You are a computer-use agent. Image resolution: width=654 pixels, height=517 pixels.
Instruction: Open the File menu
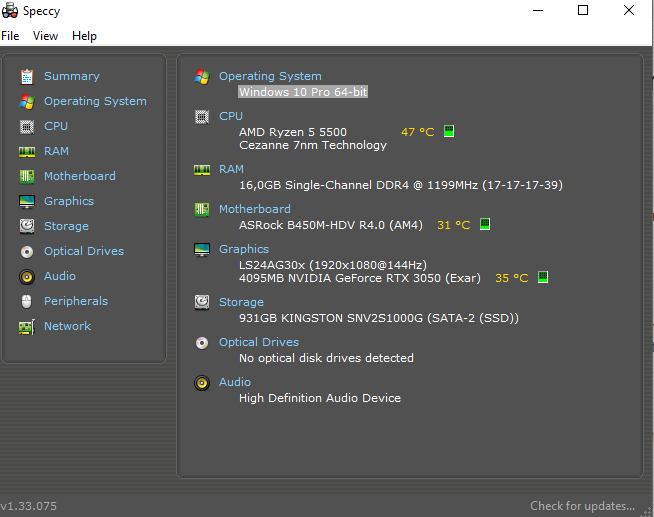pyautogui.click(x=10, y=36)
